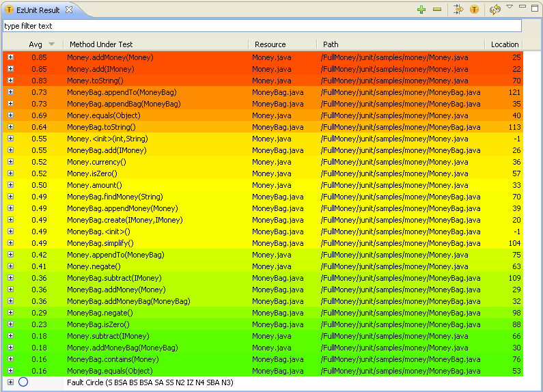The image size is (543, 392).
Task: Click the arrows icon beside the collapse-all icon
Action: point(458,10)
